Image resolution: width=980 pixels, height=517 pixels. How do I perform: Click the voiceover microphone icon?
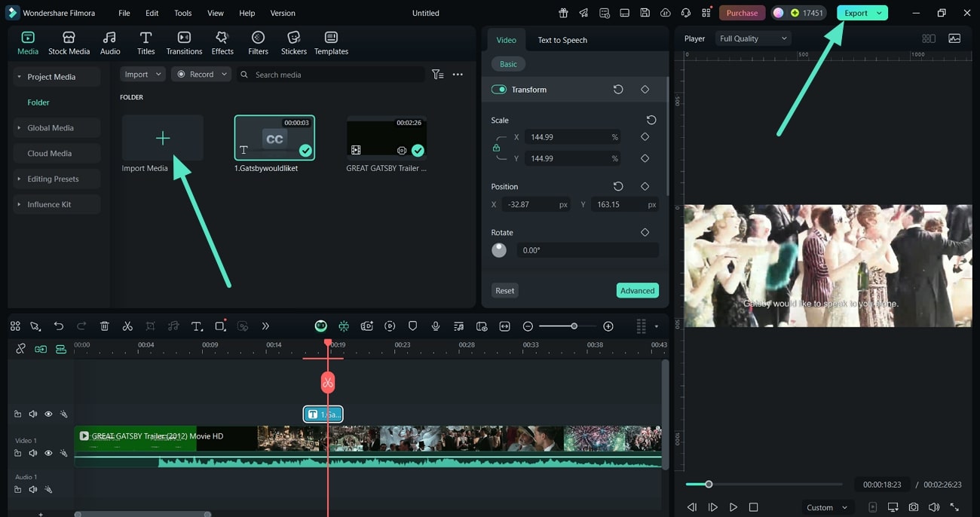tap(436, 326)
